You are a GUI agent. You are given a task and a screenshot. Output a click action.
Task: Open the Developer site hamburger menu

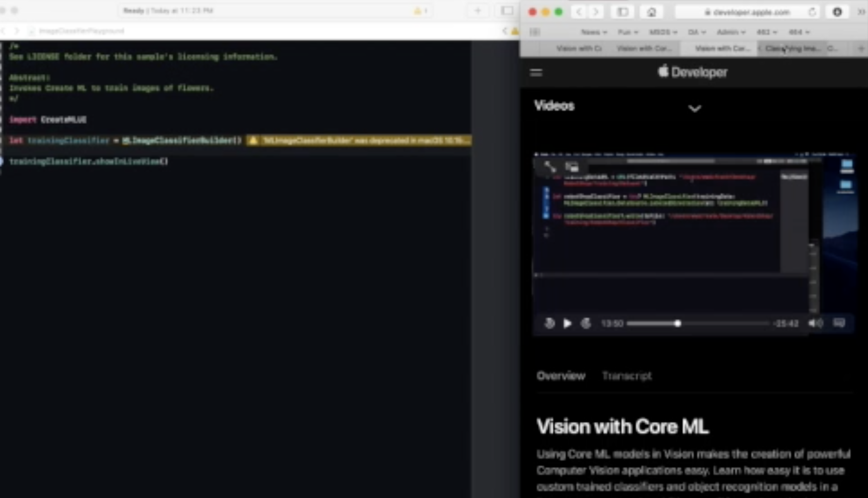coord(535,73)
